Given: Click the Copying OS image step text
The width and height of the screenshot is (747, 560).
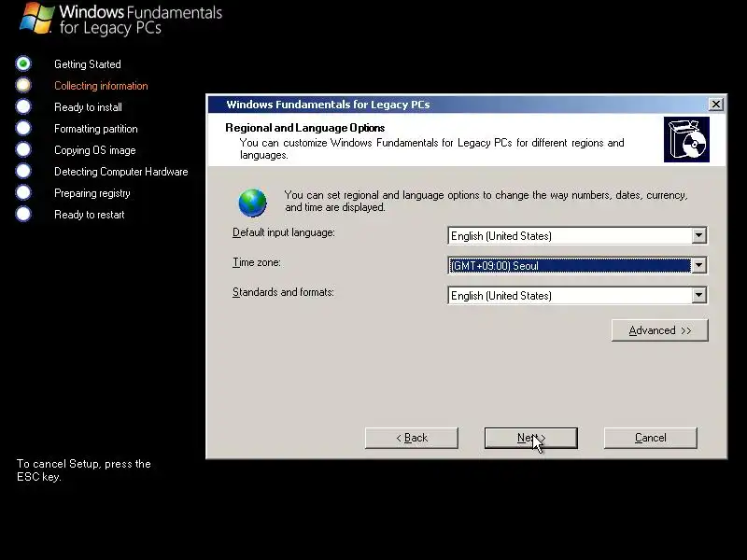Looking at the screenshot, I should click(95, 150).
